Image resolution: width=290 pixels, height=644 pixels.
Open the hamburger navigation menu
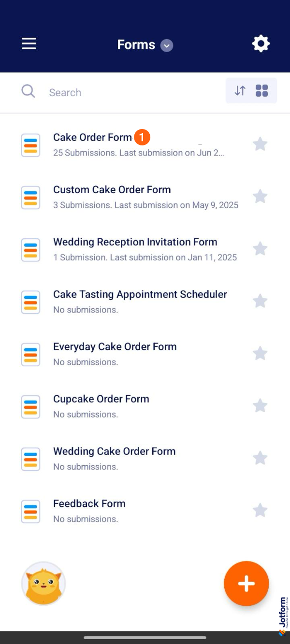tap(29, 44)
